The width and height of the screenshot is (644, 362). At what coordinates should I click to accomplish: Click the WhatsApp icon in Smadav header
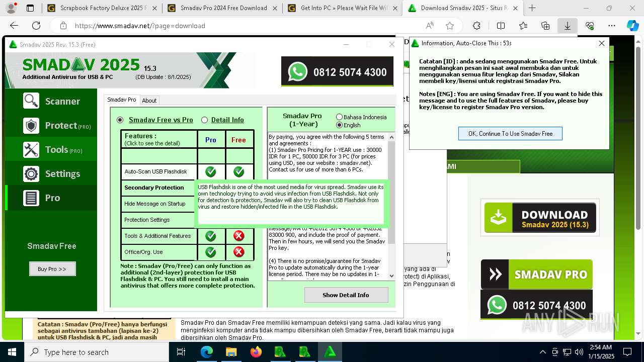coord(298,72)
